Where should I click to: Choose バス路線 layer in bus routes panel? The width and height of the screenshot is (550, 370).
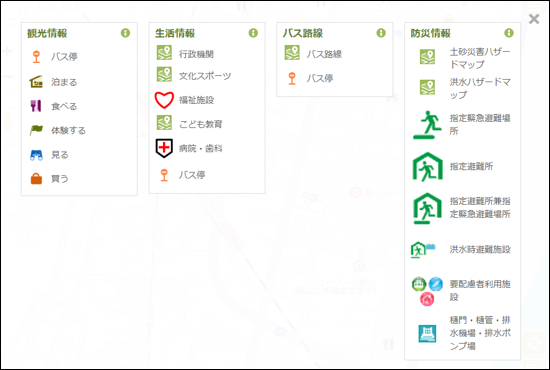point(324,54)
